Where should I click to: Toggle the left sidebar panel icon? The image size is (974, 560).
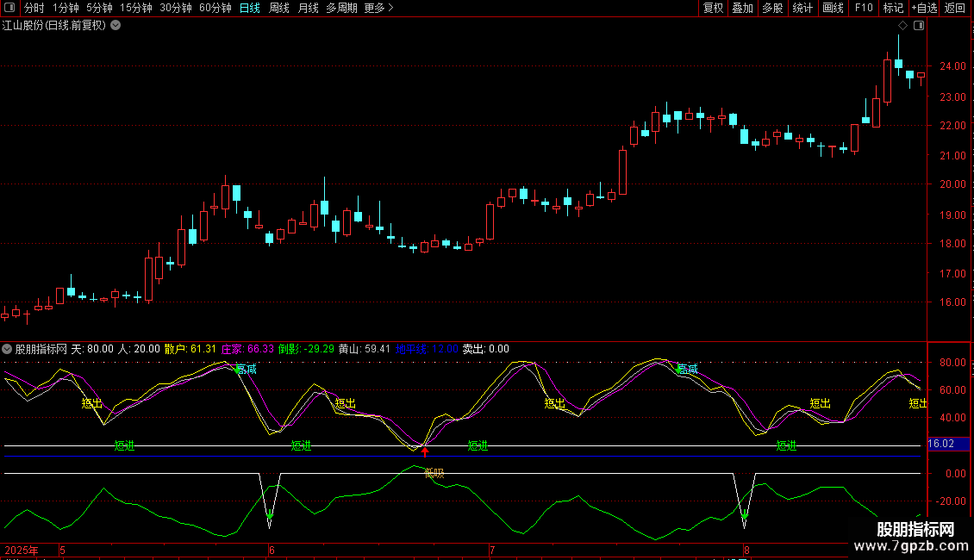[10, 8]
